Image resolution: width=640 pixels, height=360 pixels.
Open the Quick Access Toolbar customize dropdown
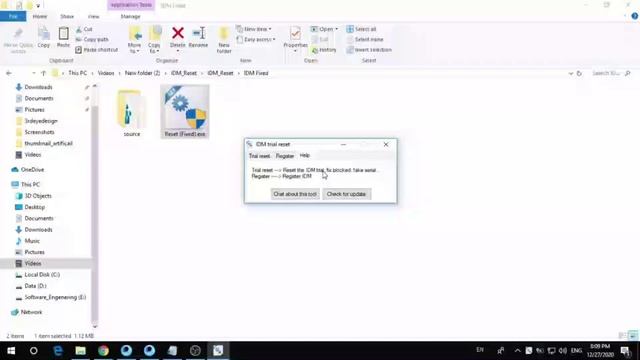pyautogui.click(x=38, y=6)
